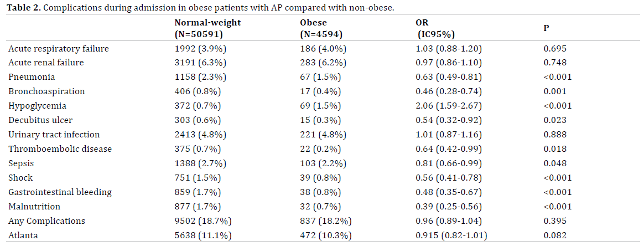The height and width of the screenshot is (246, 644).
Task: Select the Sepsis P value 0.048
Action: [555, 163]
